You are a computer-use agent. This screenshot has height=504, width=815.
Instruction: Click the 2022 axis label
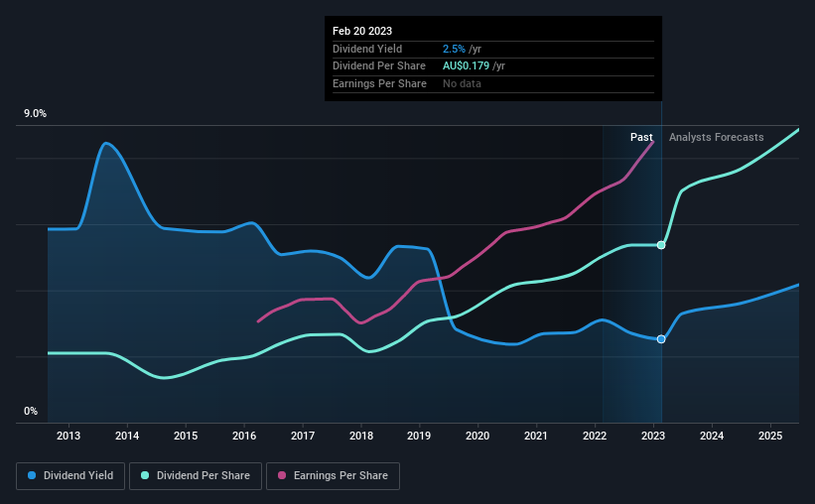(x=595, y=436)
